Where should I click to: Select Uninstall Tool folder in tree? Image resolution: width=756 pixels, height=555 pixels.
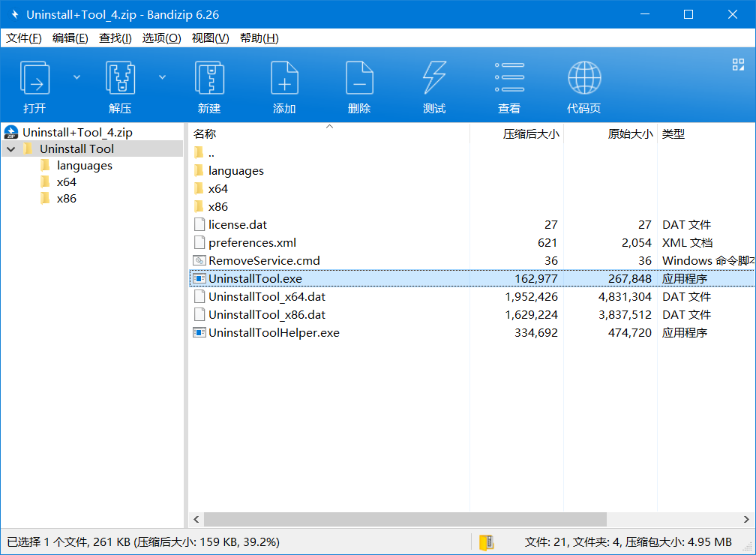tap(76, 149)
